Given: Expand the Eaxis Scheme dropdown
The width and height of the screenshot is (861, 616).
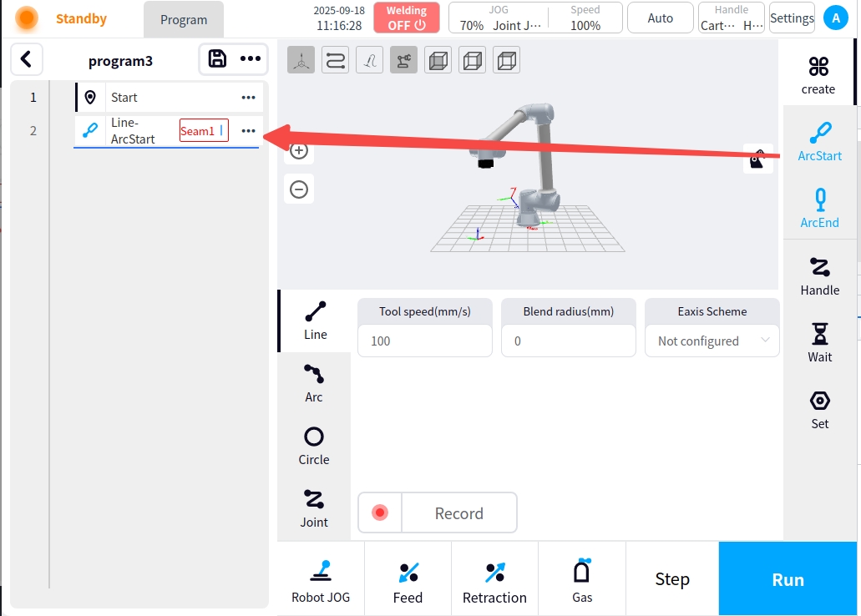Looking at the screenshot, I should pyautogui.click(x=712, y=341).
